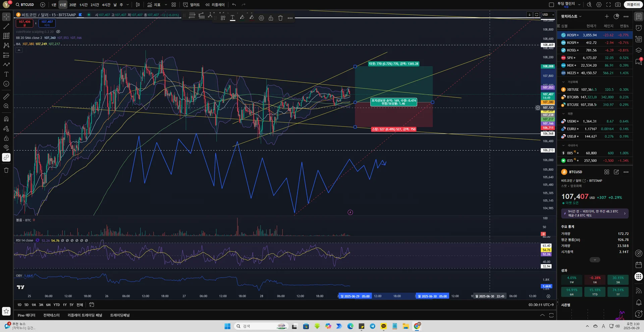This screenshot has width=644, height=332.
Task: Toggle lock on the selected drawing
Action: coord(271,18)
